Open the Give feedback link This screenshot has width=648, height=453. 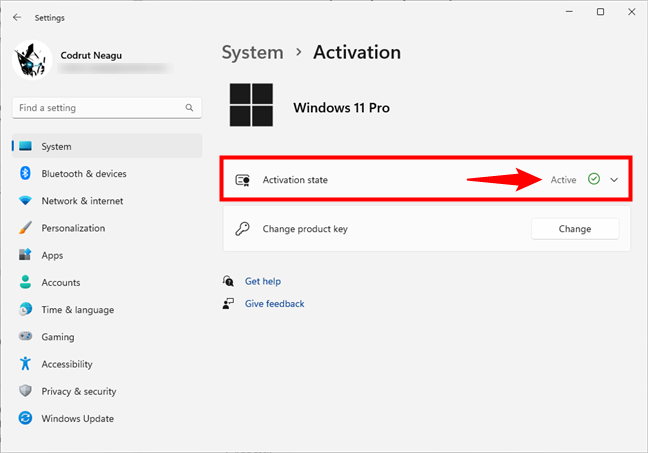(274, 304)
